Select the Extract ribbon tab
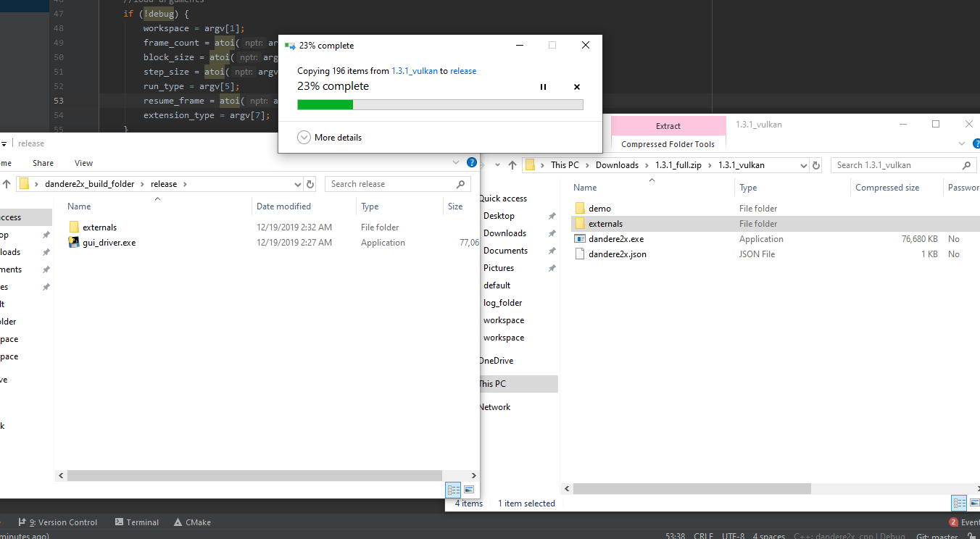980x539 pixels. (x=668, y=125)
